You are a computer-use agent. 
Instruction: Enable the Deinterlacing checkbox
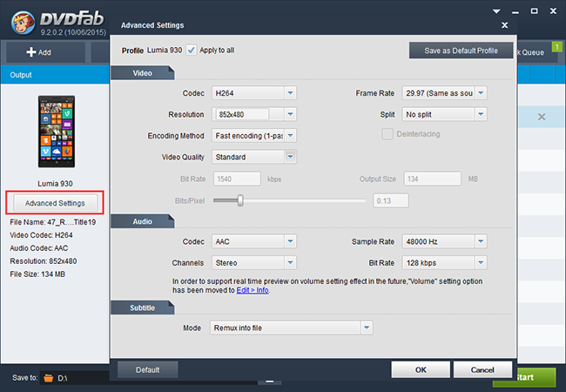387,134
